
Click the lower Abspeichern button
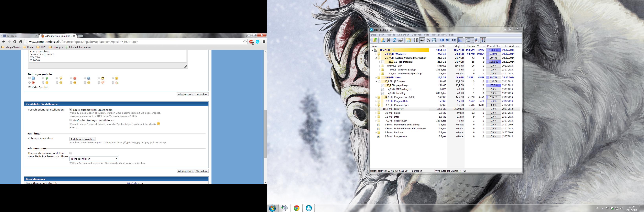pyautogui.click(x=185, y=171)
